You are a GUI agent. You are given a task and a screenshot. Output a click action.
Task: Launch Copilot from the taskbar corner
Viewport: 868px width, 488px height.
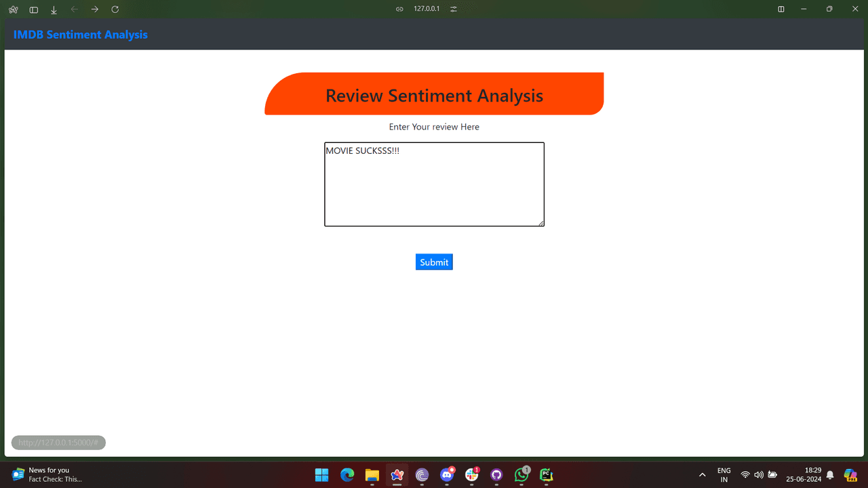click(x=850, y=474)
